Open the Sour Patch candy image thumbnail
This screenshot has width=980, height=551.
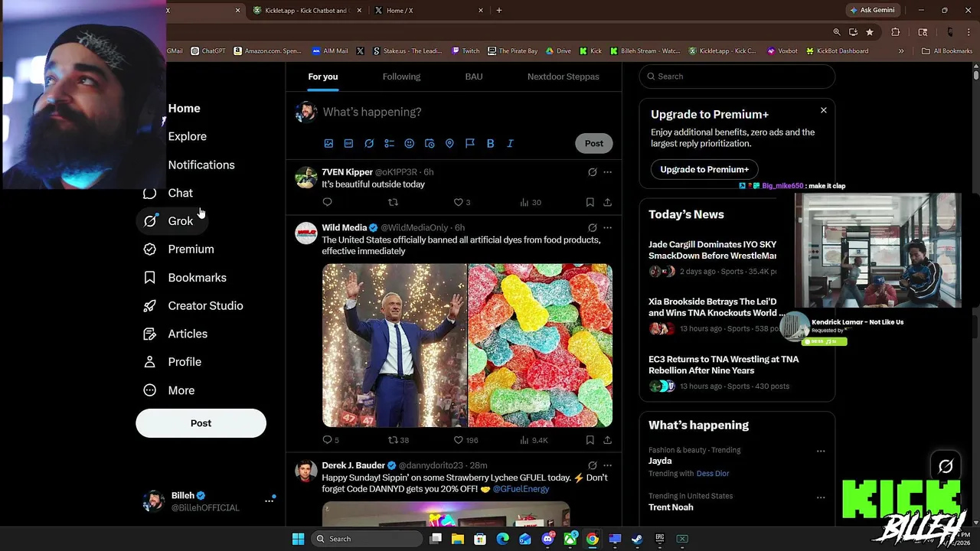[x=541, y=345]
